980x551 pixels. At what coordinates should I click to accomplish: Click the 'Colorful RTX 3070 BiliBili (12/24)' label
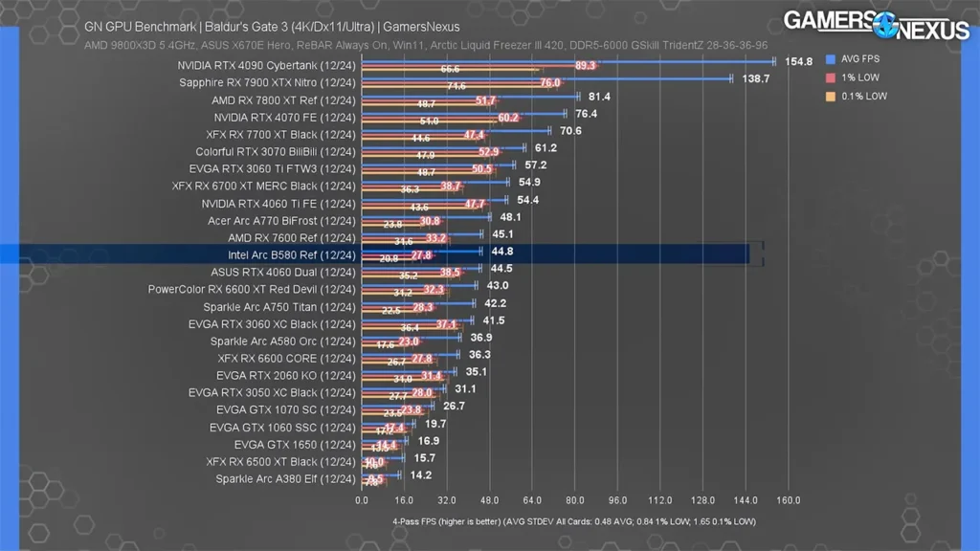pos(275,152)
